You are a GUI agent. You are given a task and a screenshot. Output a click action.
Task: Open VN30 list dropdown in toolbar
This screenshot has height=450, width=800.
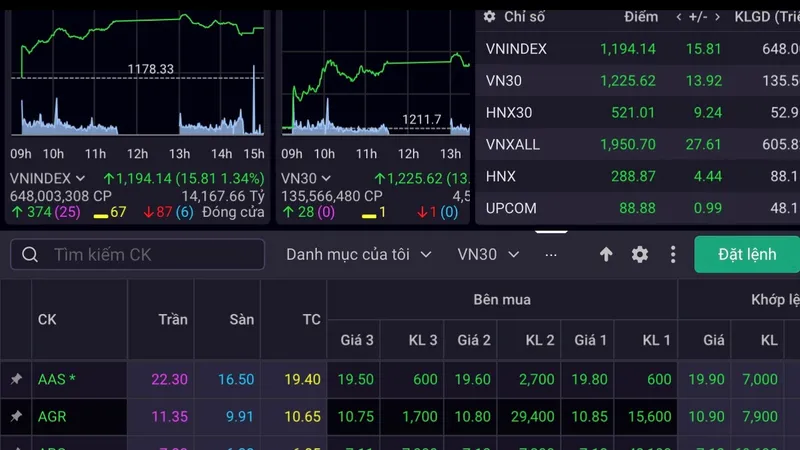point(488,254)
